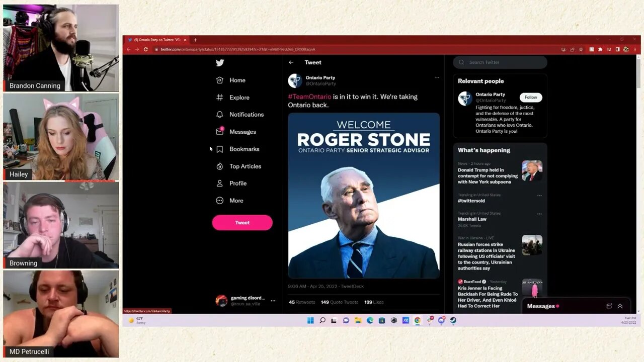Open the Chrome extensions puzzle icon
The height and width of the screenshot is (362, 644).
(x=600, y=49)
